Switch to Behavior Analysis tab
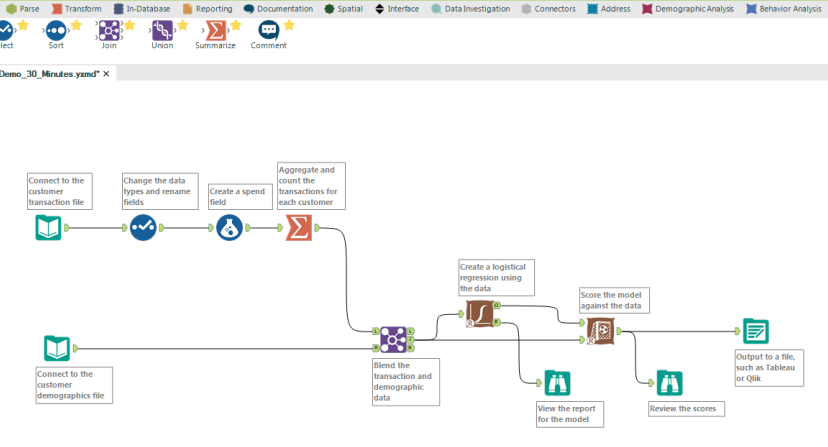 pyautogui.click(x=784, y=8)
